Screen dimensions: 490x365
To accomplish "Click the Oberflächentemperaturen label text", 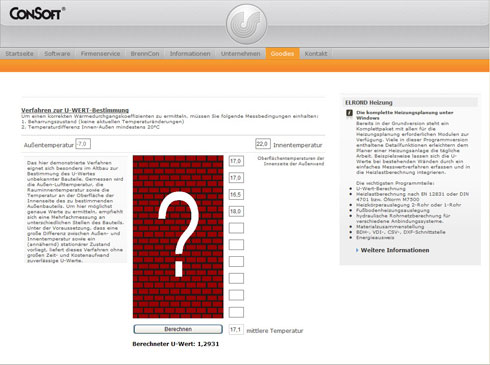I will (x=291, y=161).
